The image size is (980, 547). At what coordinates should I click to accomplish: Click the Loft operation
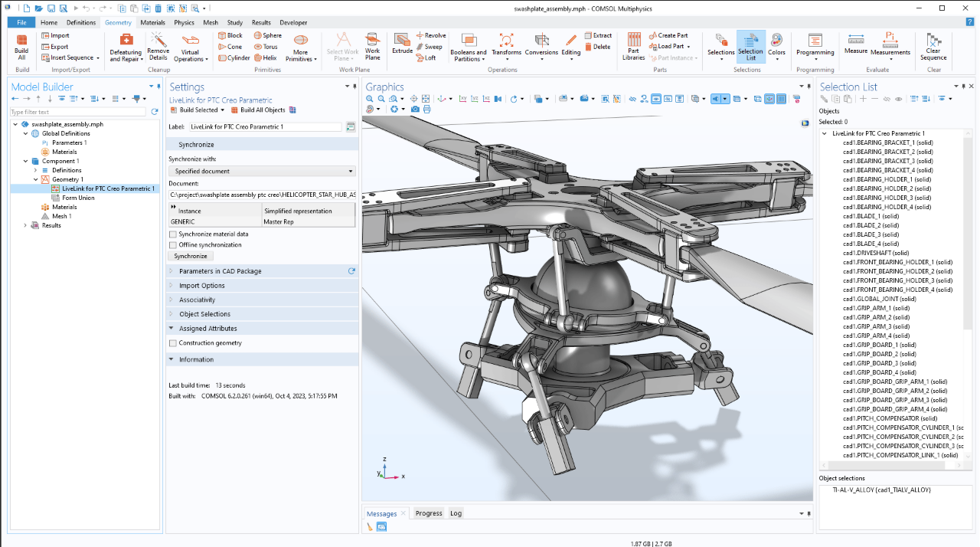[x=426, y=57]
